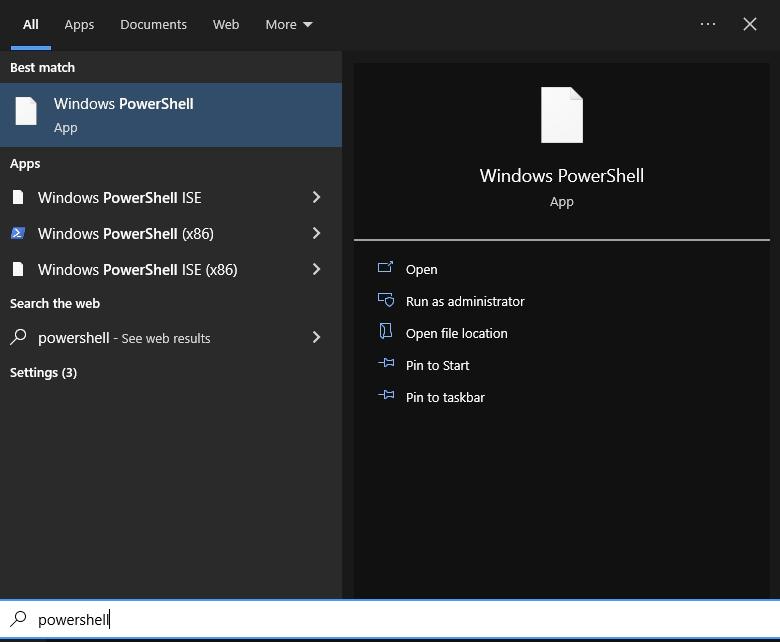
Task: Click the large PowerShell preview file icon
Action: coord(561,115)
